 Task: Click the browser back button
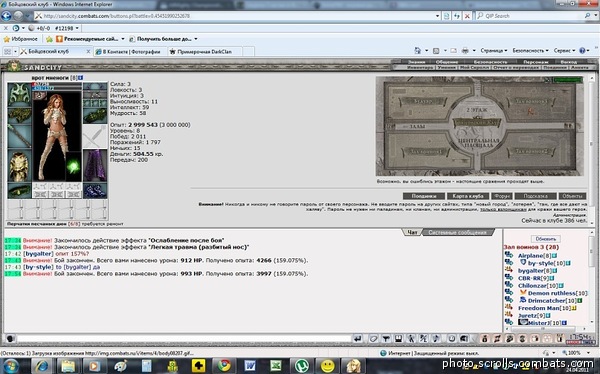pos(7,16)
